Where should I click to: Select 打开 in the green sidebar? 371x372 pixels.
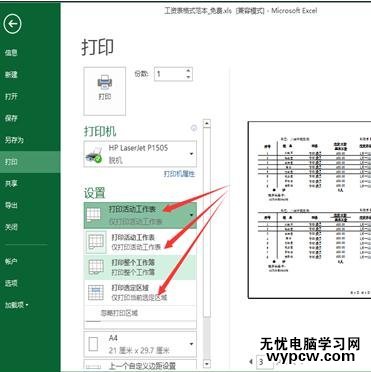(11, 96)
